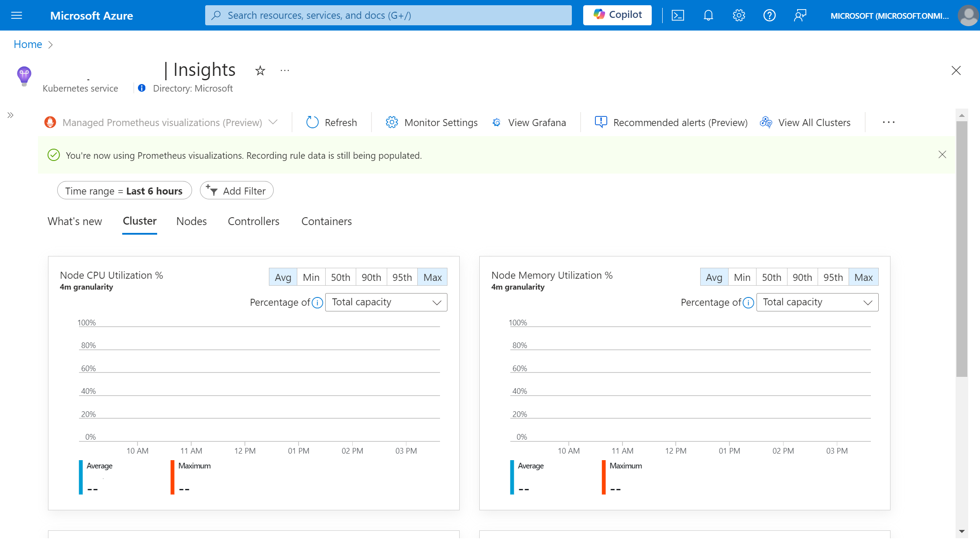Dismiss the Prometheus notification banner

[942, 155]
